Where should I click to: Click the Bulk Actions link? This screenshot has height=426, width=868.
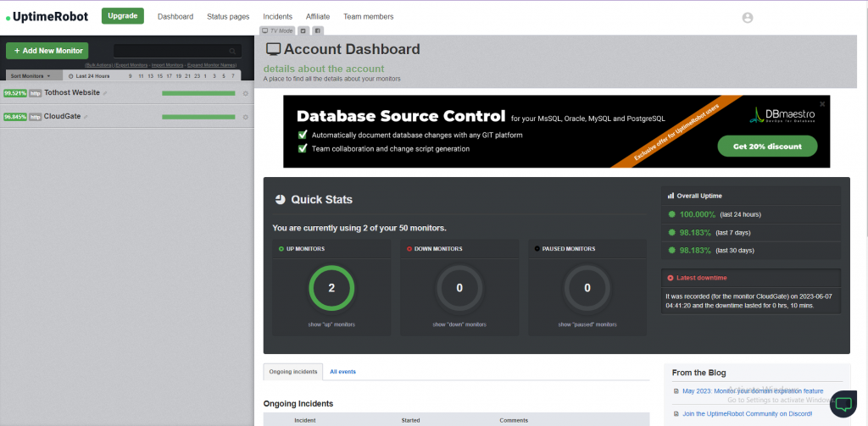[x=98, y=65]
